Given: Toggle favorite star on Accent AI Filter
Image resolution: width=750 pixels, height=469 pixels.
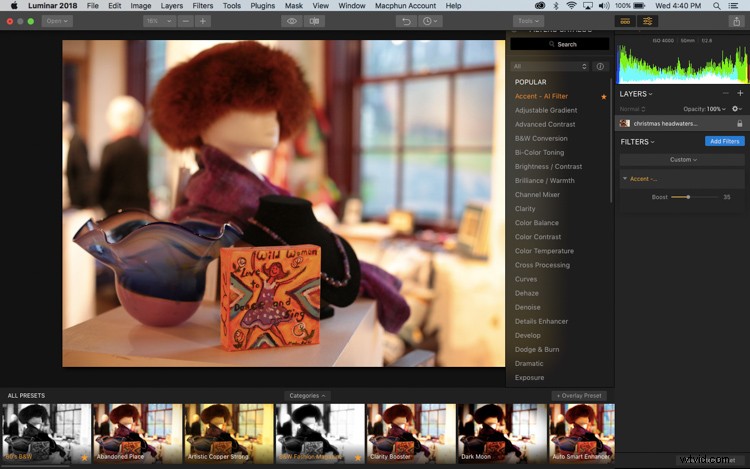Looking at the screenshot, I should (x=604, y=97).
